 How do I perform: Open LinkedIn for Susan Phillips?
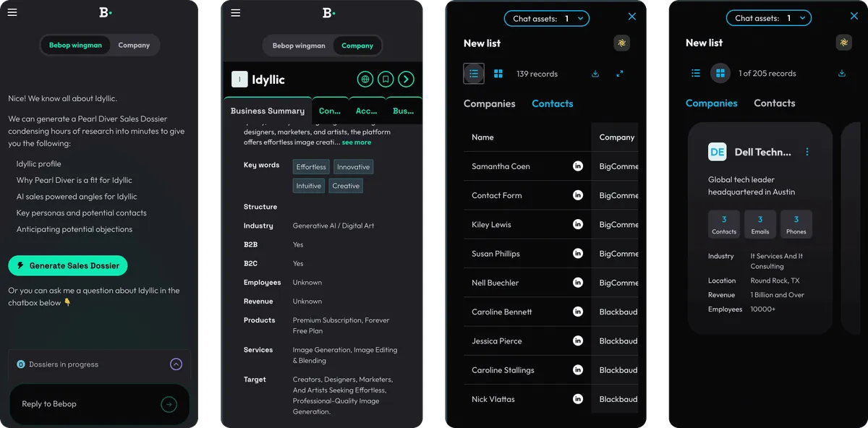coord(578,253)
